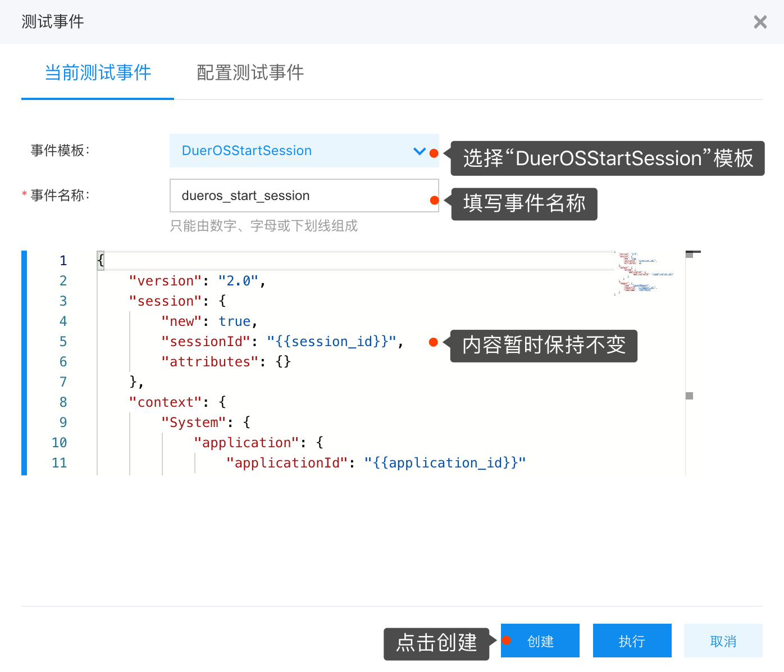Click the "new": true line
784x672 pixels.
coord(209,321)
